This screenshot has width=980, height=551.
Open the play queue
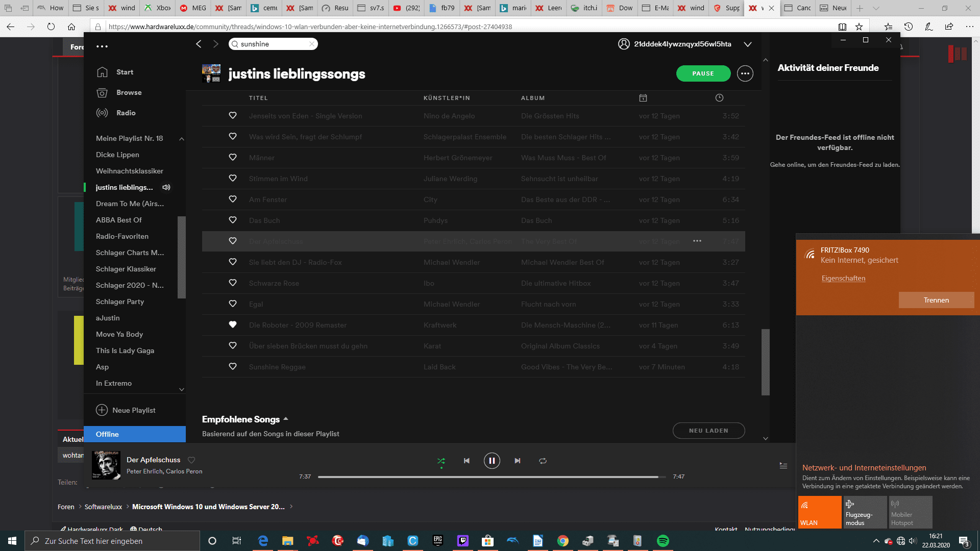[783, 465]
